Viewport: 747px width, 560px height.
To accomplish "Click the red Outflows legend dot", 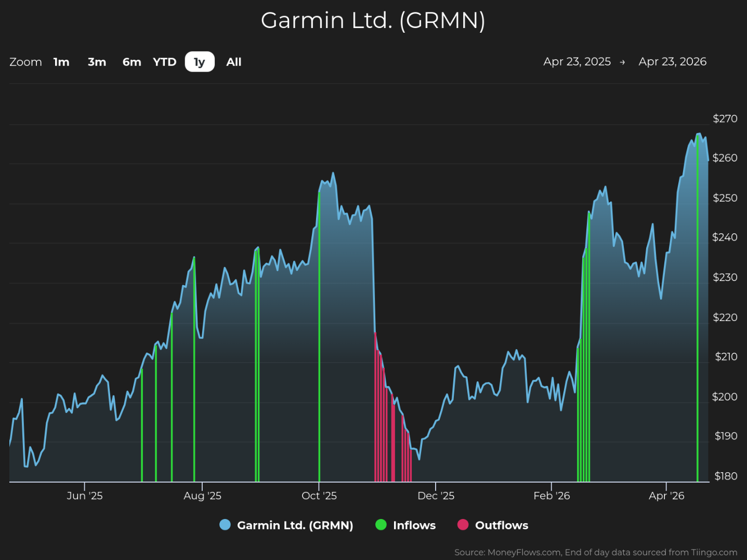I will tap(463, 525).
